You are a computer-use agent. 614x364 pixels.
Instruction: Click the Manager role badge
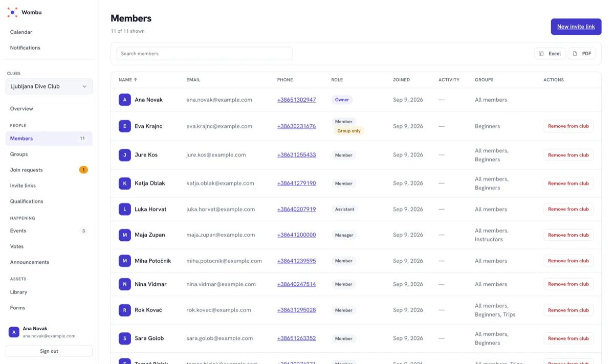click(x=344, y=235)
